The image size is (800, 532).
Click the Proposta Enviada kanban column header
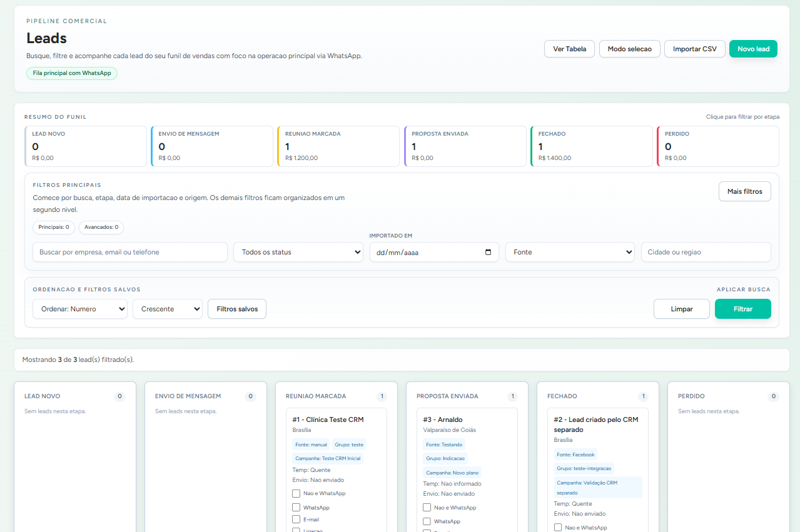447,396
